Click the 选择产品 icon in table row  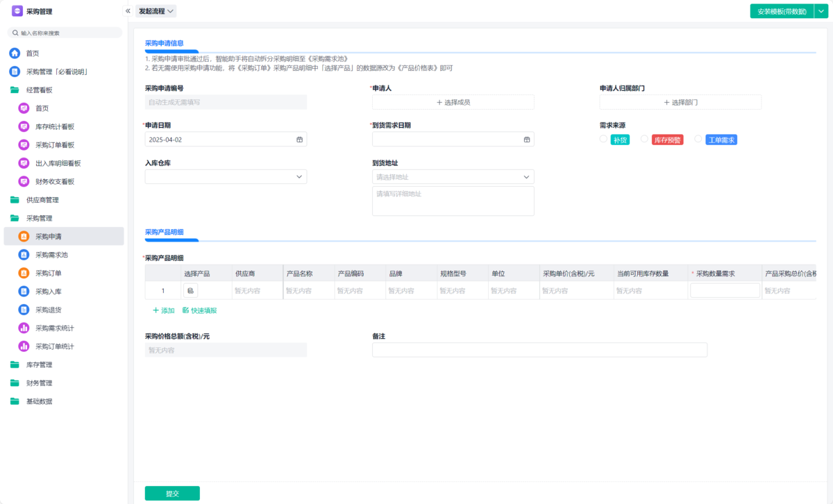(191, 291)
